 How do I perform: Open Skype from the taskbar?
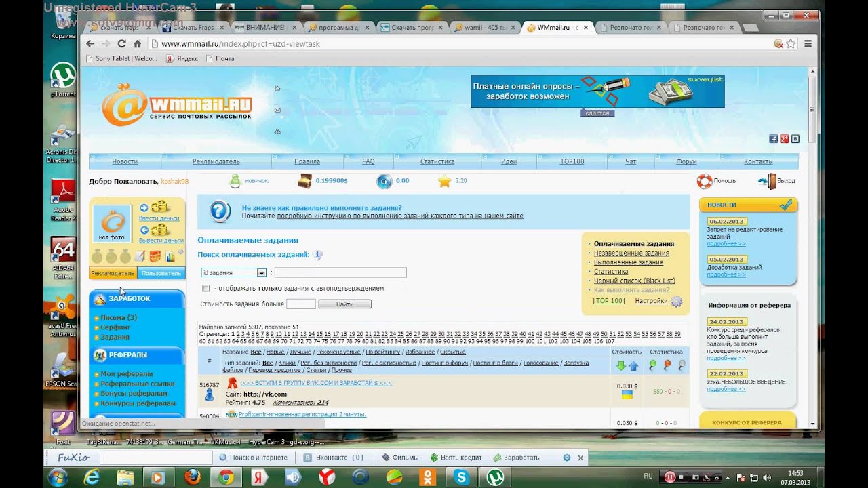click(462, 477)
